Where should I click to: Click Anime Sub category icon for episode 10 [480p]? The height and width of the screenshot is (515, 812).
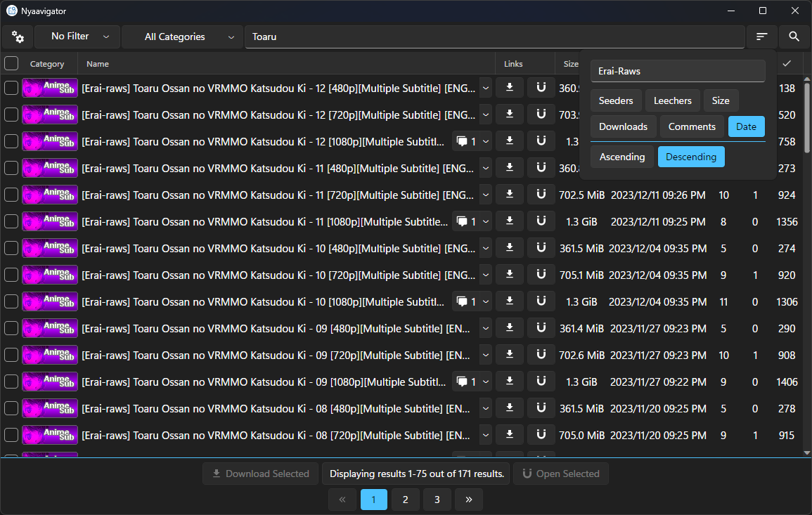pyautogui.click(x=50, y=249)
